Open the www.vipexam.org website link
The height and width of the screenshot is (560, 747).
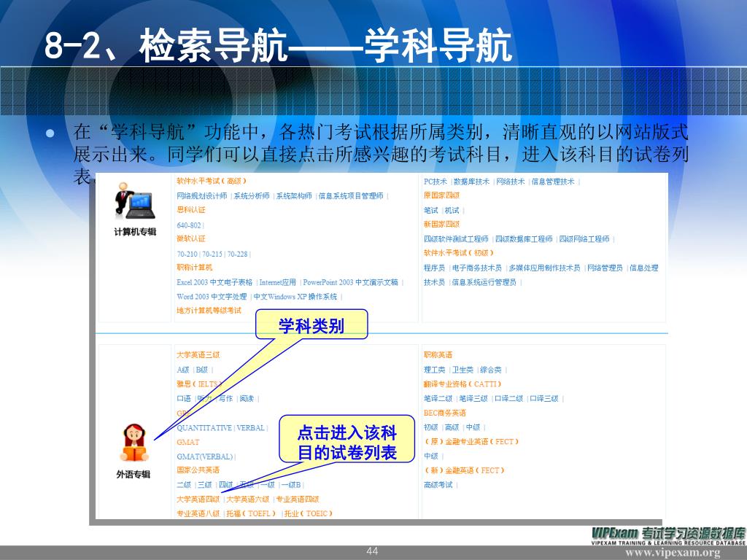pos(673,553)
